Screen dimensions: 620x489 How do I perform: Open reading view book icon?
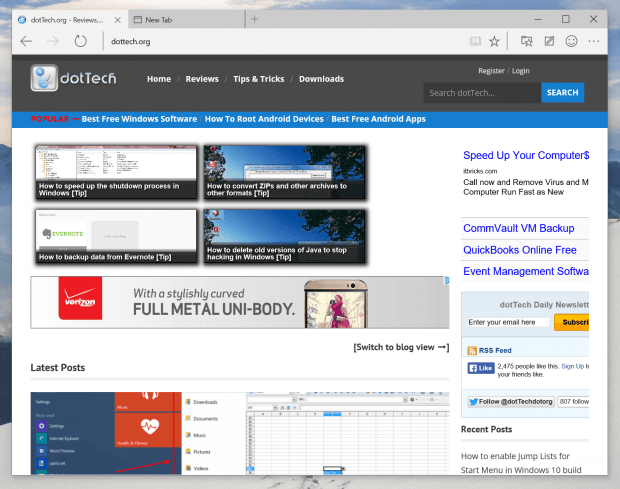(475, 41)
